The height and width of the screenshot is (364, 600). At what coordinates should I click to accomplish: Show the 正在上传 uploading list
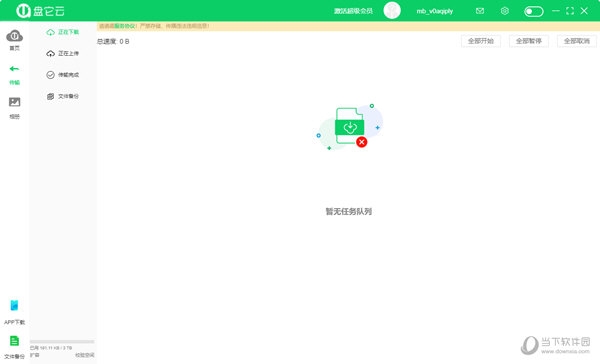pyautogui.click(x=63, y=54)
